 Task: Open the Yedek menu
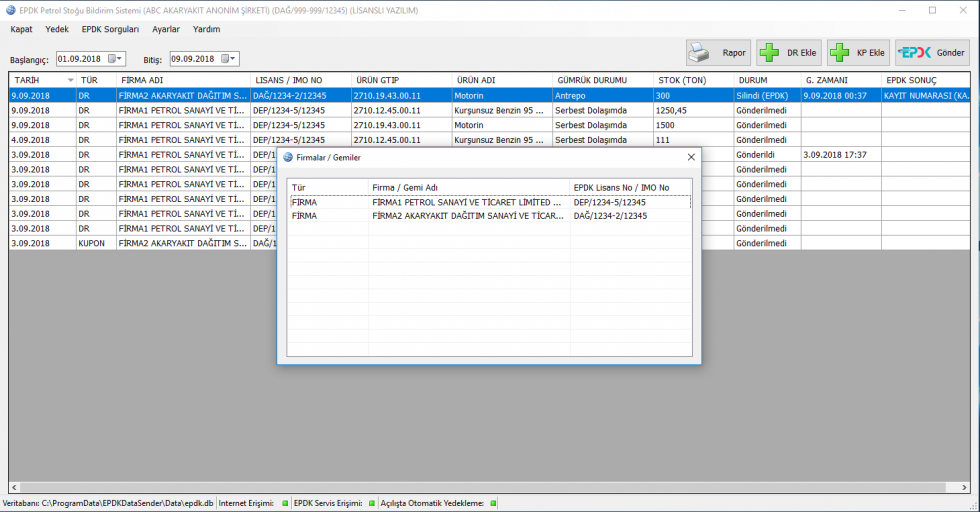[57, 29]
